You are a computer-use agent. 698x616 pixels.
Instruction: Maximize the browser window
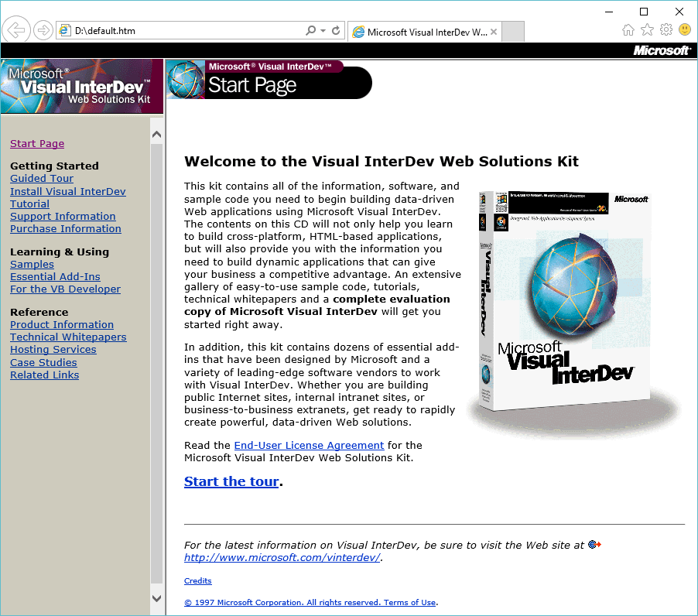click(x=644, y=12)
